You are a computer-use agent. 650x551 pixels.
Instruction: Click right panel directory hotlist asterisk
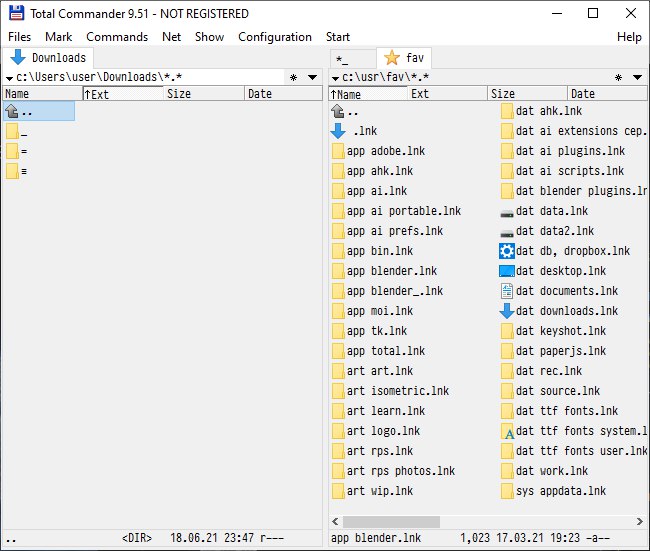[618, 78]
